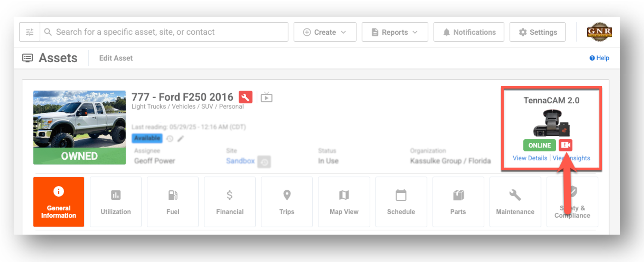Click organization Kassulke Group / Florida

tap(450, 161)
